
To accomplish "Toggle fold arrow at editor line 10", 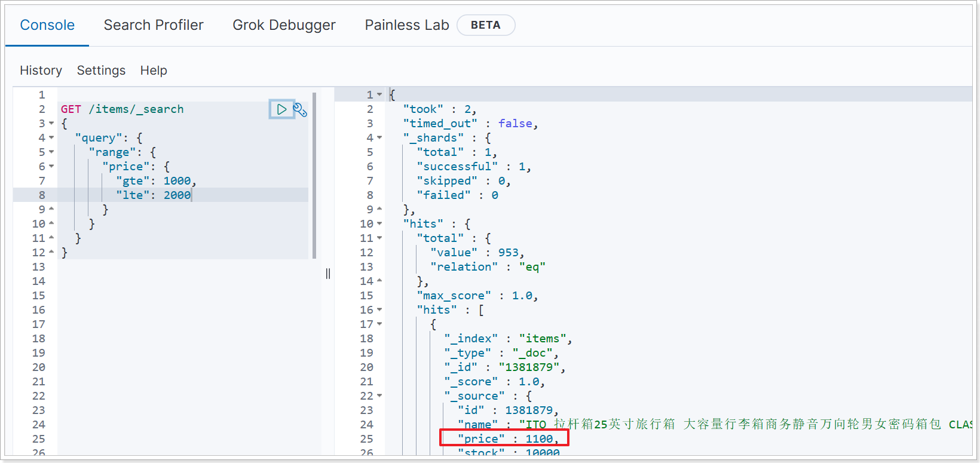I will (x=51, y=223).
